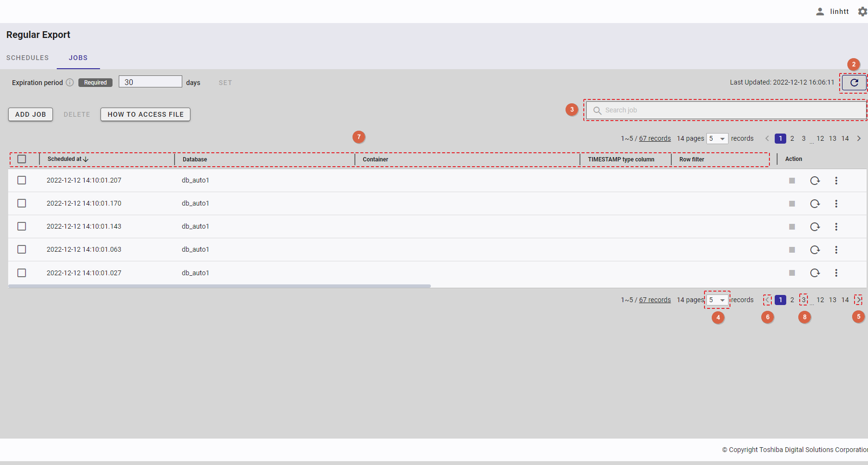Click the refresh icon beside Last Updated
The height and width of the screenshot is (465, 868).
point(854,83)
